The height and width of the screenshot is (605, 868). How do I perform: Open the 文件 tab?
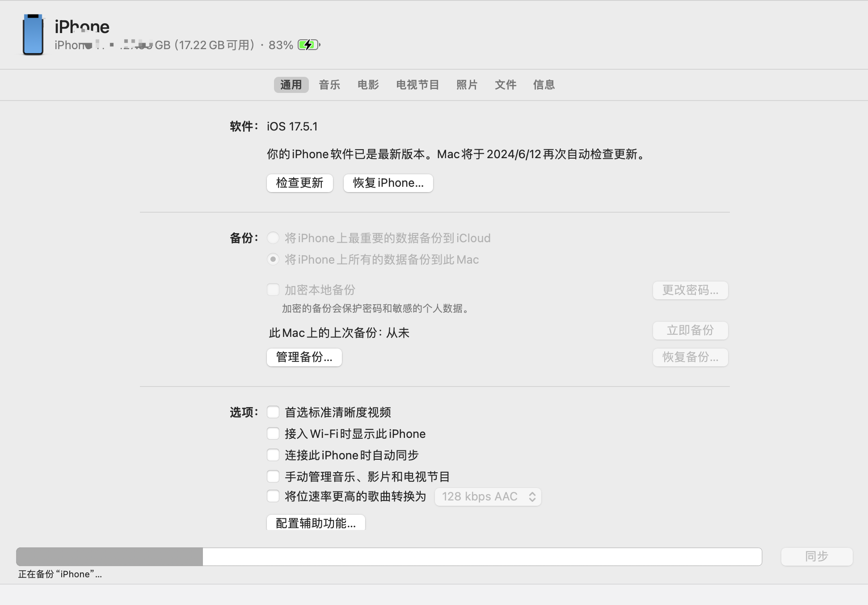pos(505,84)
